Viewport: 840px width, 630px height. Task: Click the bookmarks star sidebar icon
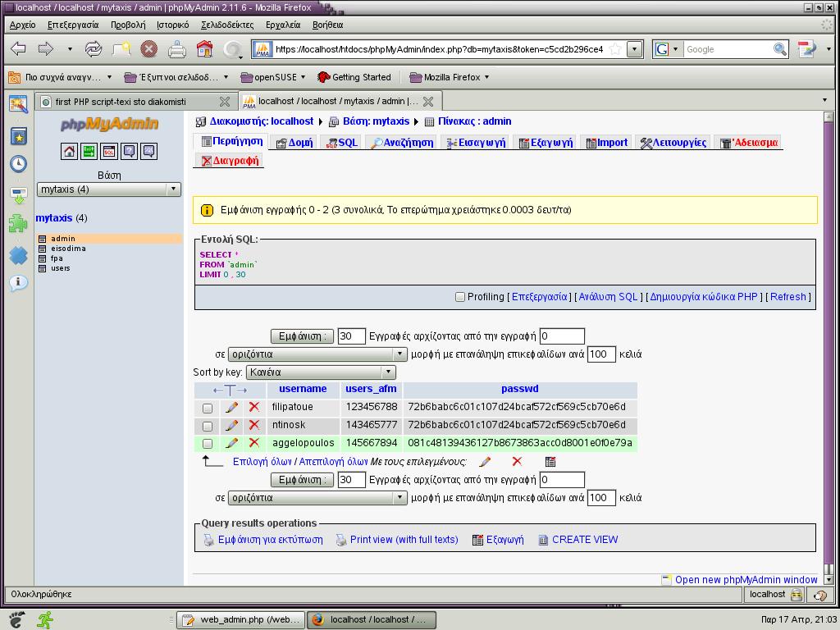(x=19, y=137)
